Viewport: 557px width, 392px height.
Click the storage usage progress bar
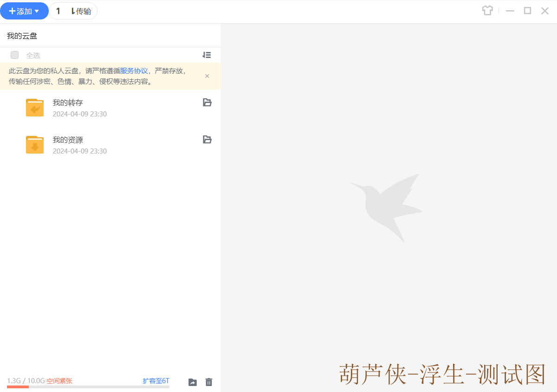point(88,387)
